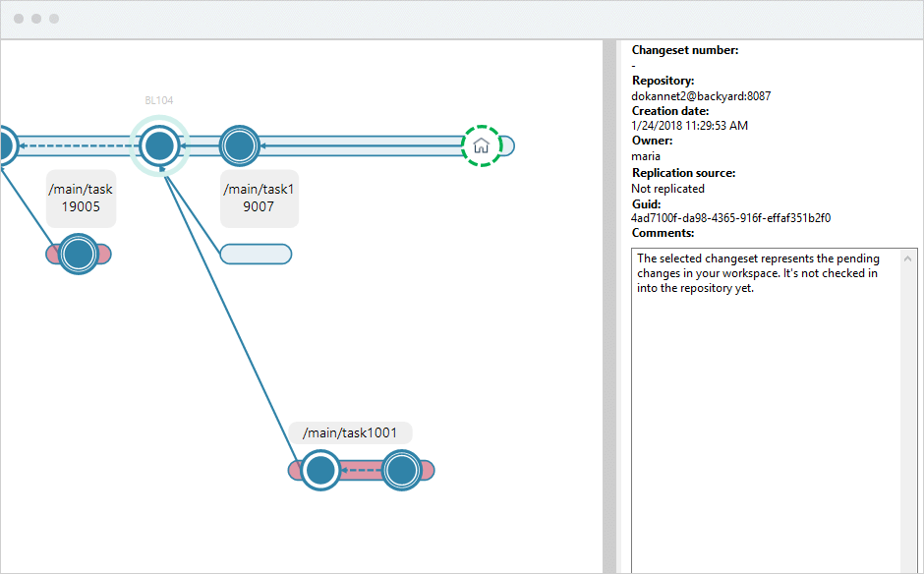Image resolution: width=924 pixels, height=574 pixels.
Task: Select the right changeset on /main/task1001 branch
Action: pos(403,470)
